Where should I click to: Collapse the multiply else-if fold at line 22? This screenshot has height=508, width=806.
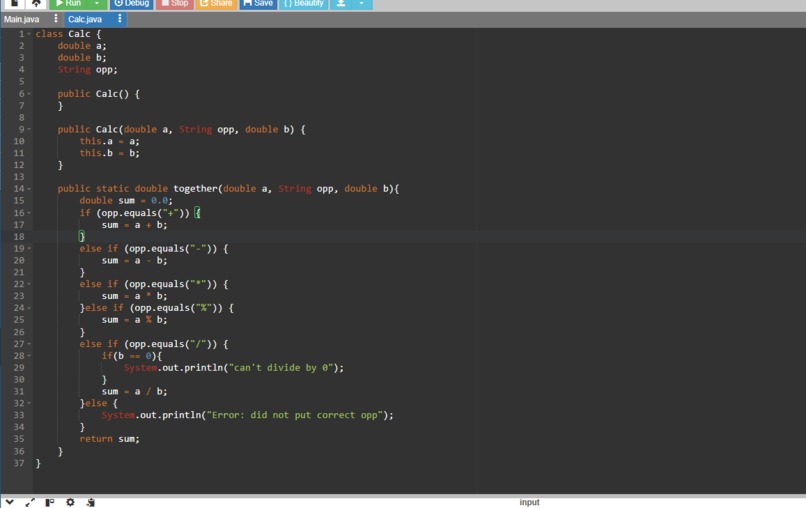pyautogui.click(x=29, y=284)
